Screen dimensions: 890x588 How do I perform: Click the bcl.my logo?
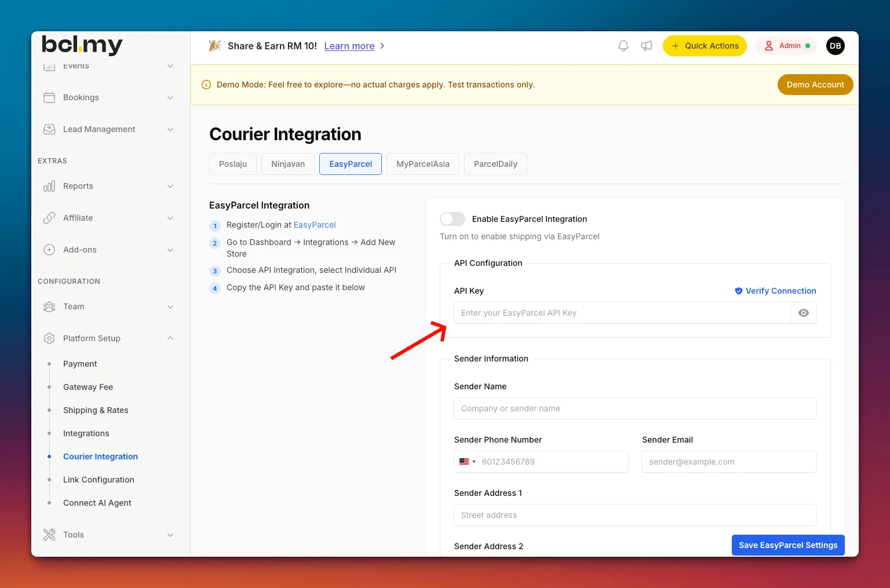[82, 45]
